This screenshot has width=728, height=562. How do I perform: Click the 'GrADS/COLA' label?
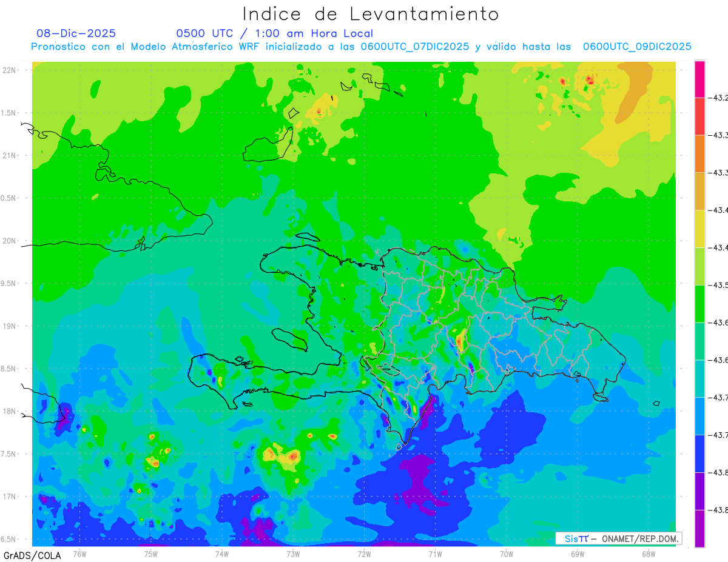pyautogui.click(x=32, y=555)
